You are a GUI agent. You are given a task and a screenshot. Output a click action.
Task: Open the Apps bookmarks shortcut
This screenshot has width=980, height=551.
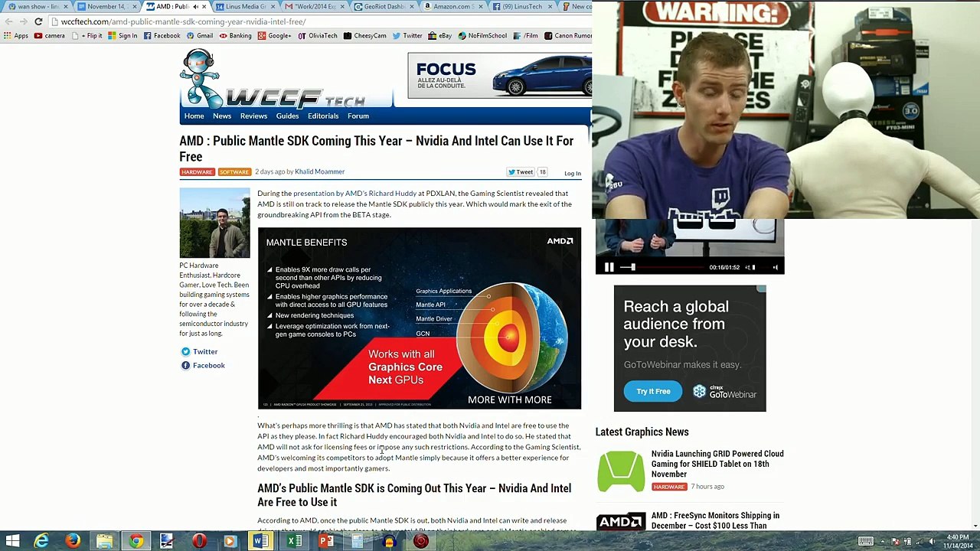(x=16, y=36)
